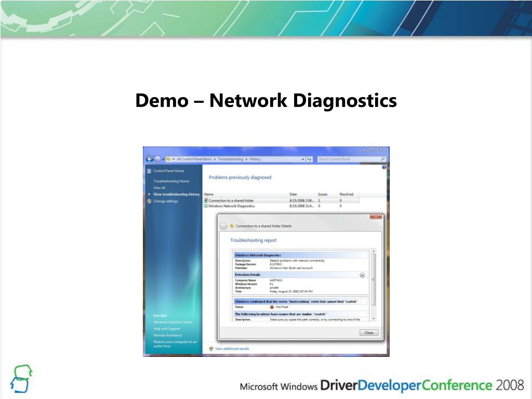Open 'Restore your computer to an earlier time'
This screenshot has height=399, width=532.
click(x=175, y=344)
